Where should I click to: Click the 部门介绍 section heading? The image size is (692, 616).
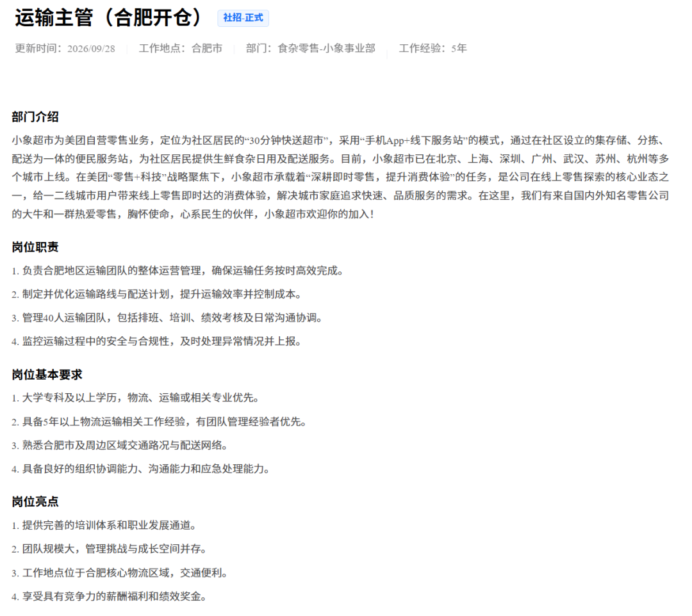tap(35, 117)
